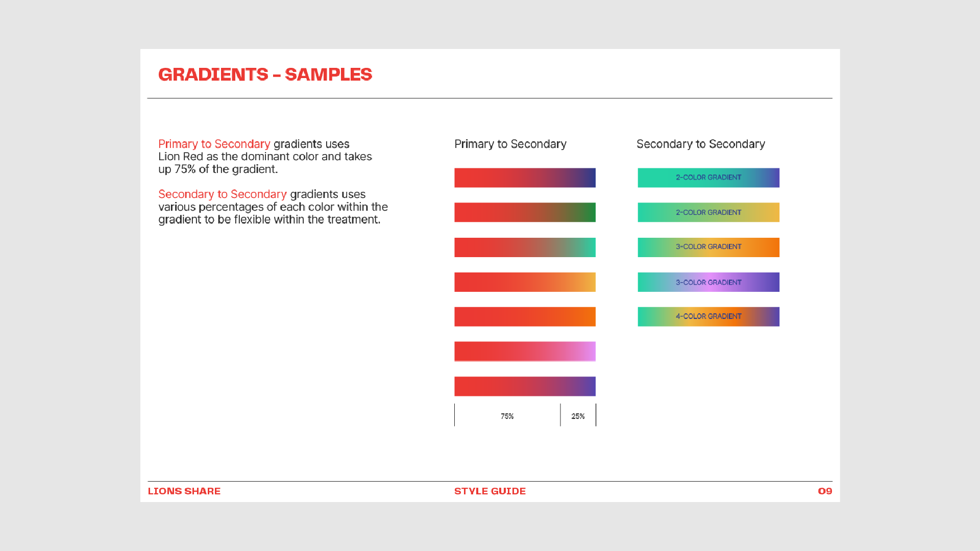This screenshot has height=551, width=980.
Task: Click the red-to-yellow gradient bar
Action: (x=525, y=282)
